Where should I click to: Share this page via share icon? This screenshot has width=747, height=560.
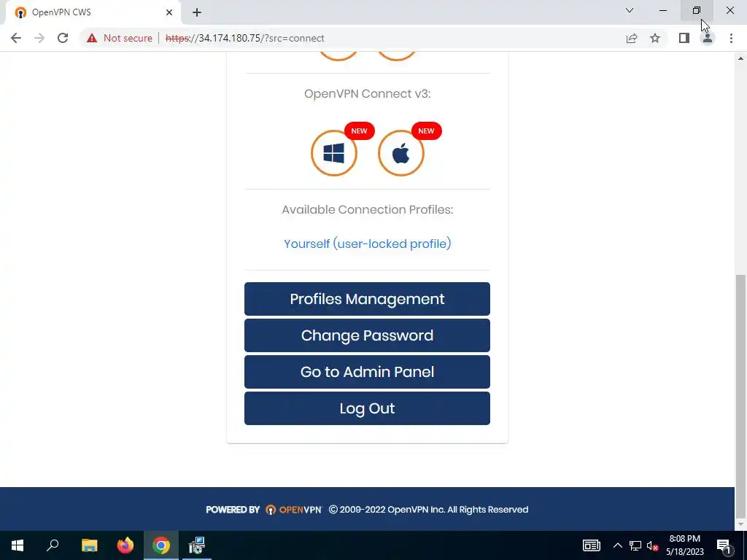pos(632,38)
